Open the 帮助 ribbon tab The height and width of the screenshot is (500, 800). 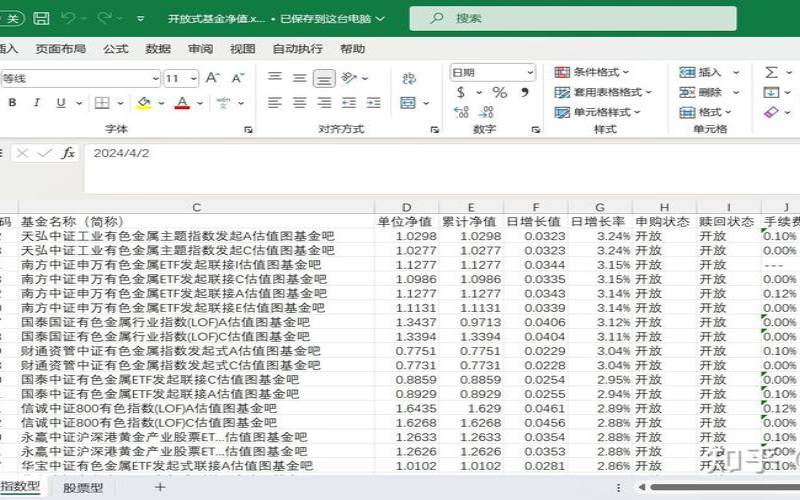[x=353, y=48]
